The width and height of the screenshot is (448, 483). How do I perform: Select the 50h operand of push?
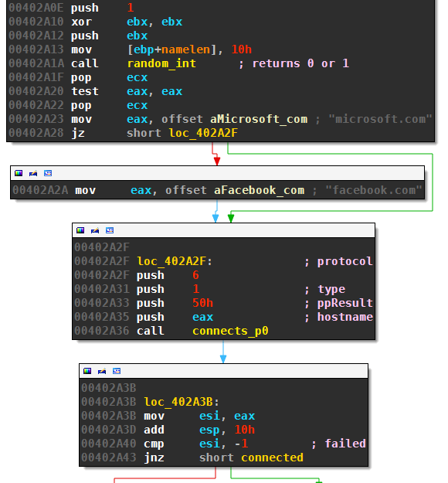203,303
